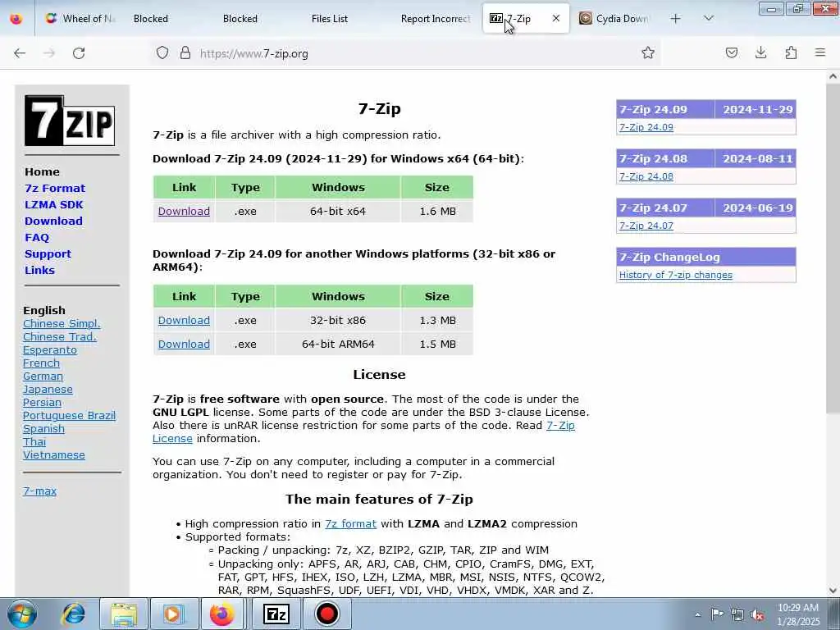Open the 7z Format sidebar link

pyautogui.click(x=55, y=188)
